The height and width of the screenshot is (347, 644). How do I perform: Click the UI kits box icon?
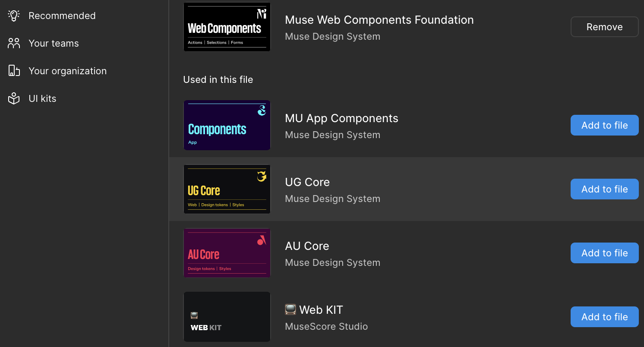(x=14, y=99)
